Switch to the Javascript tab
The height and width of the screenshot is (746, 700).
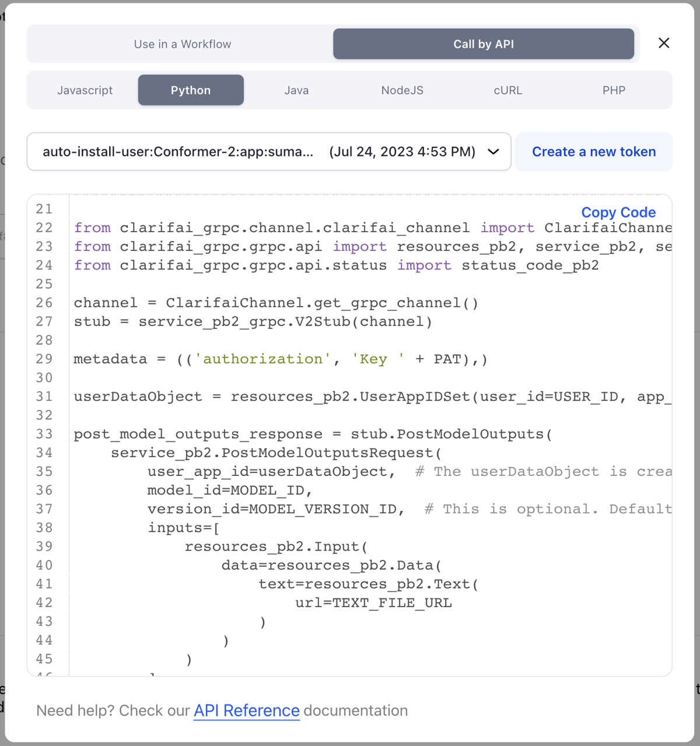(x=85, y=90)
